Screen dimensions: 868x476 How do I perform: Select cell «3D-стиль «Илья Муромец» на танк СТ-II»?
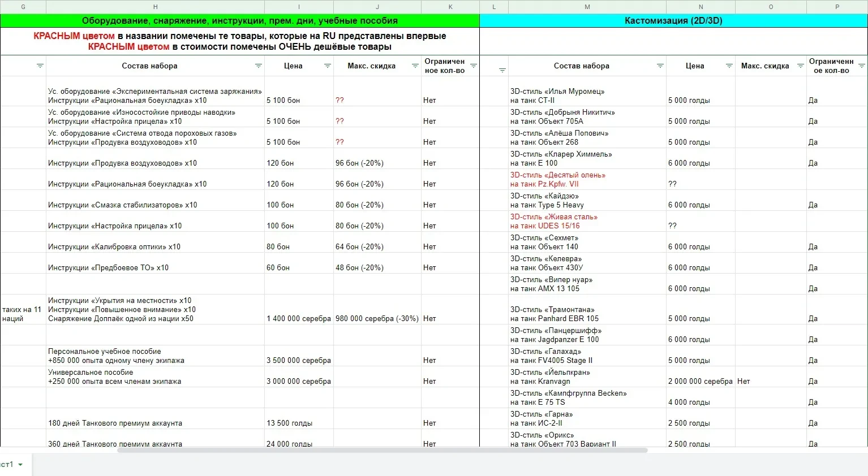587,92
